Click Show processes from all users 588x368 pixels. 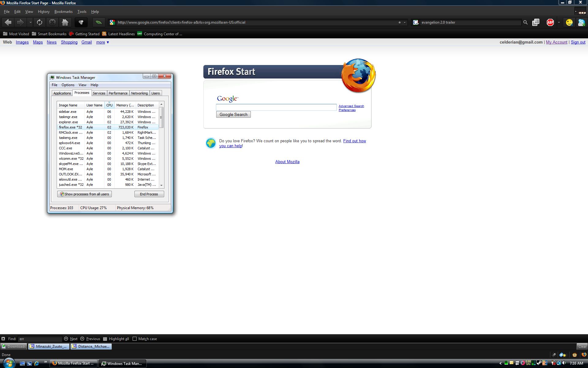85,194
